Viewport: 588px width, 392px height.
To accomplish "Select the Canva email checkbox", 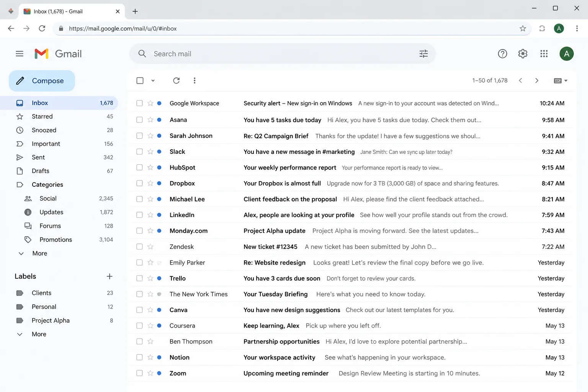I will tap(139, 310).
